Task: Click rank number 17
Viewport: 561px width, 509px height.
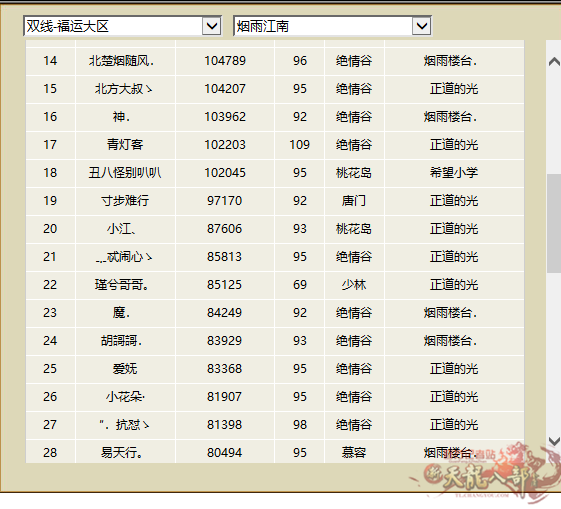Action: coord(50,145)
